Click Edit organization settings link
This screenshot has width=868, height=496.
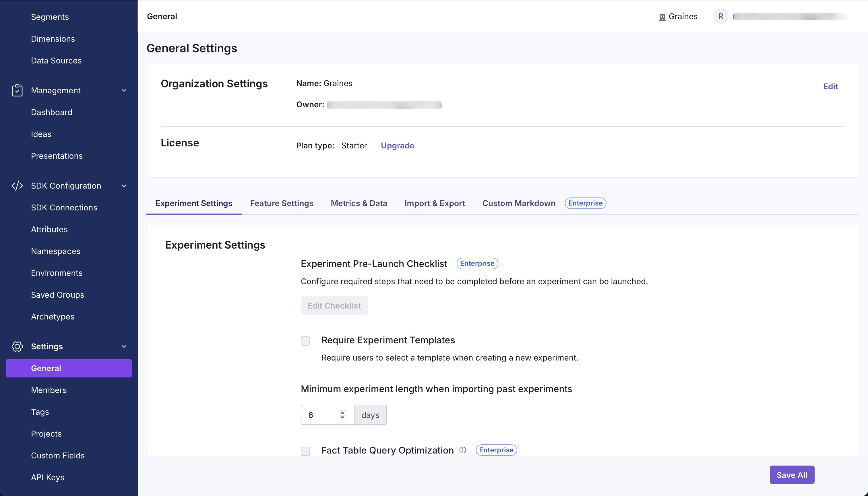pyautogui.click(x=830, y=86)
